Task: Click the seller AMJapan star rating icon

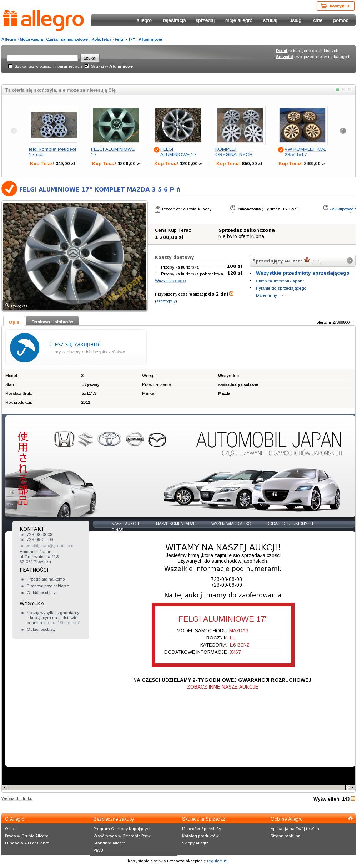Action: [307, 260]
